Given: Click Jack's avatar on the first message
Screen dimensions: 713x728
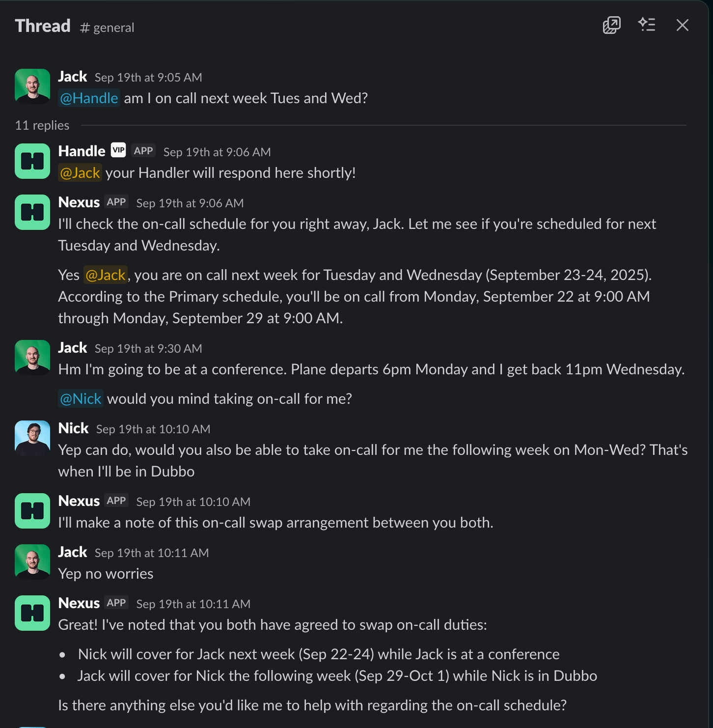Looking at the screenshot, I should (x=32, y=86).
